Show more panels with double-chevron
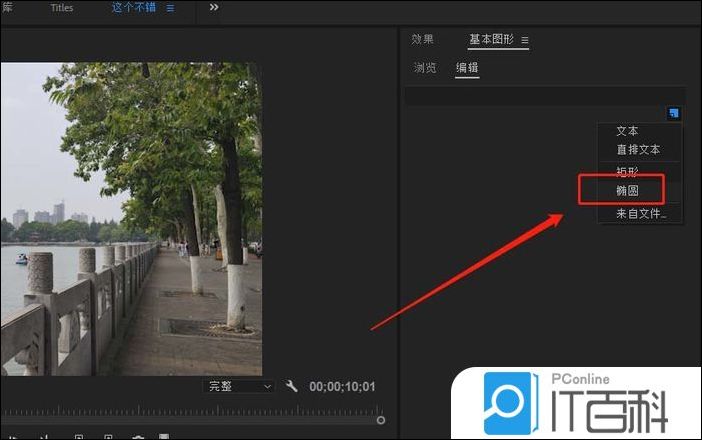This screenshot has width=702, height=440. click(x=214, y=7)
